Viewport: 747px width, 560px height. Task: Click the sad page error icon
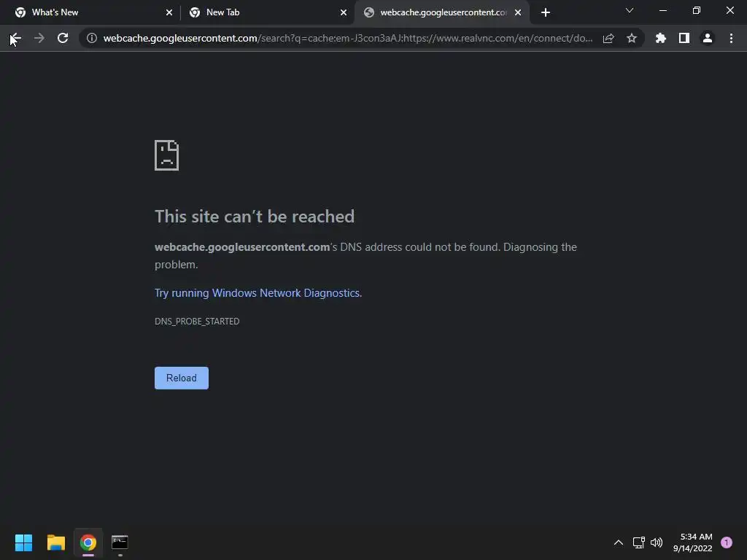tap(167, 155)
